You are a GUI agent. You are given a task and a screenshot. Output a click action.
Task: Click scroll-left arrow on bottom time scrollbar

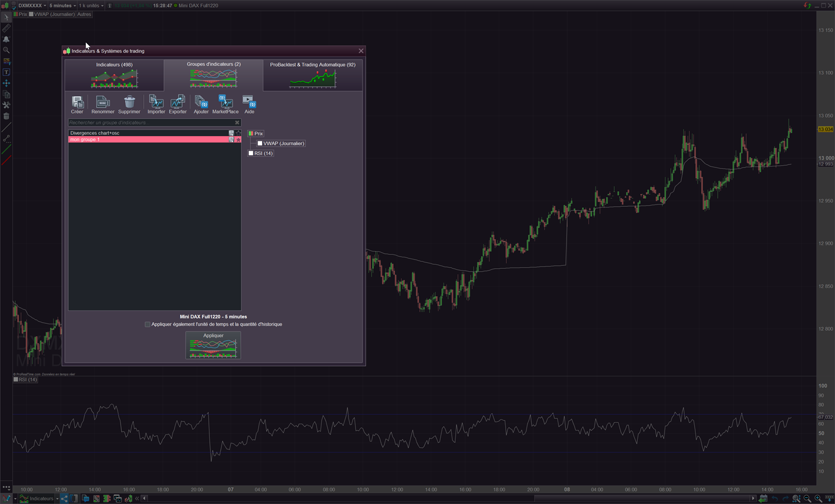click(x=144, y=498)
